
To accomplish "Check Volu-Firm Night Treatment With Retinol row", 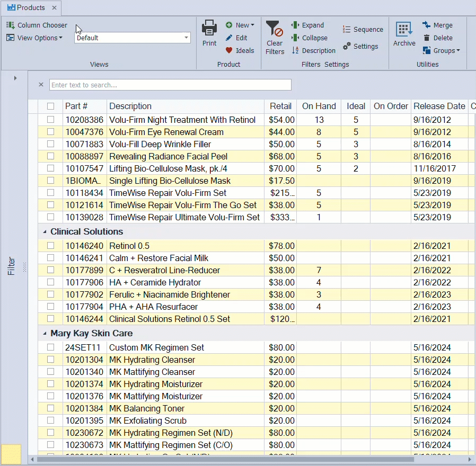I will (51, 120).
